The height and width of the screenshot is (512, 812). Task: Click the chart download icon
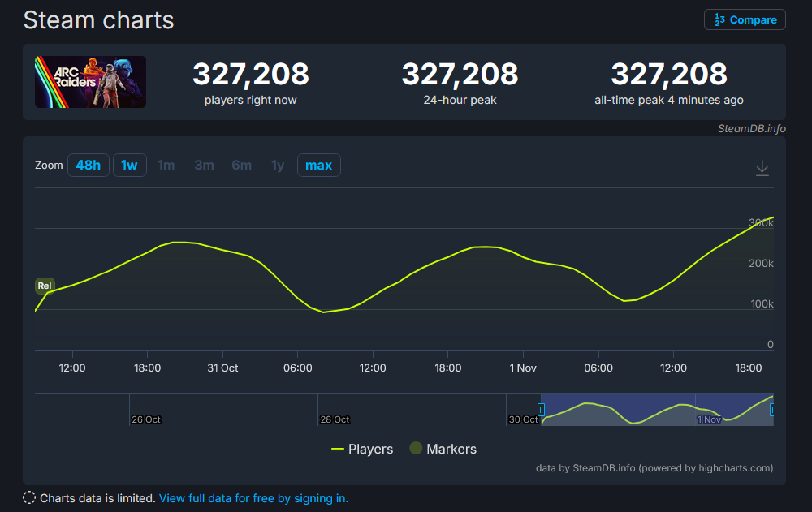(x=762, y=168)
